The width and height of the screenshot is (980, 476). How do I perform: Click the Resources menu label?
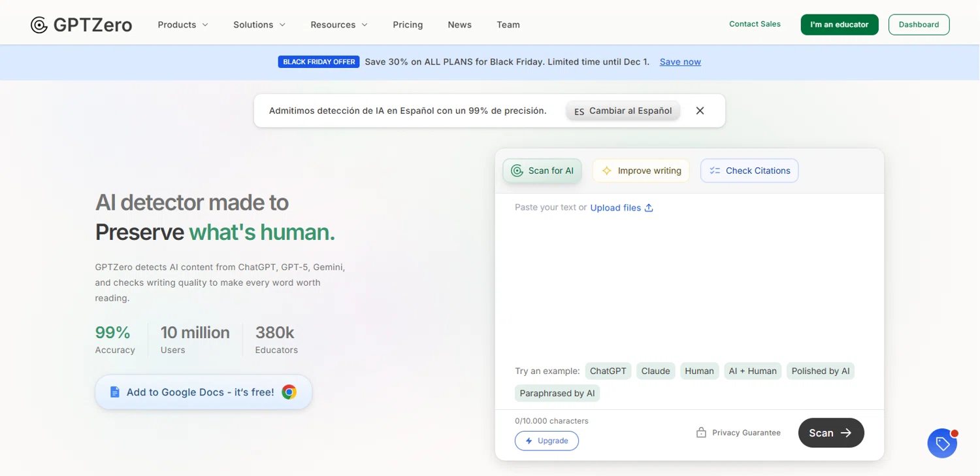click(x=333, y=25)
